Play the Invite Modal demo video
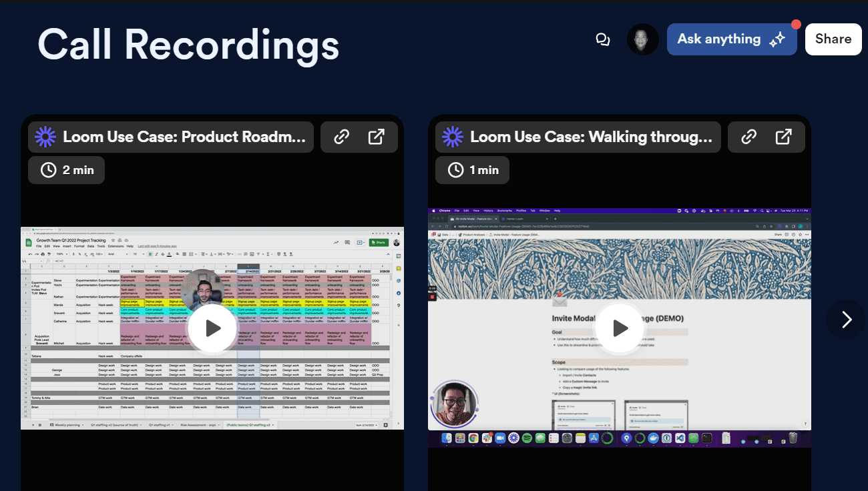The image size is (868, 491). pos(620,328)
